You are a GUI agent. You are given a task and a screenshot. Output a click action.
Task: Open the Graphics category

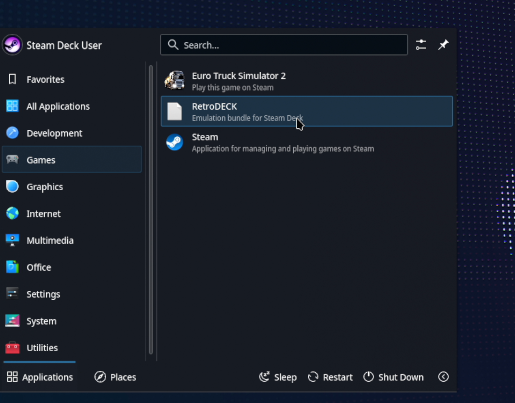(x=72, y=187)
